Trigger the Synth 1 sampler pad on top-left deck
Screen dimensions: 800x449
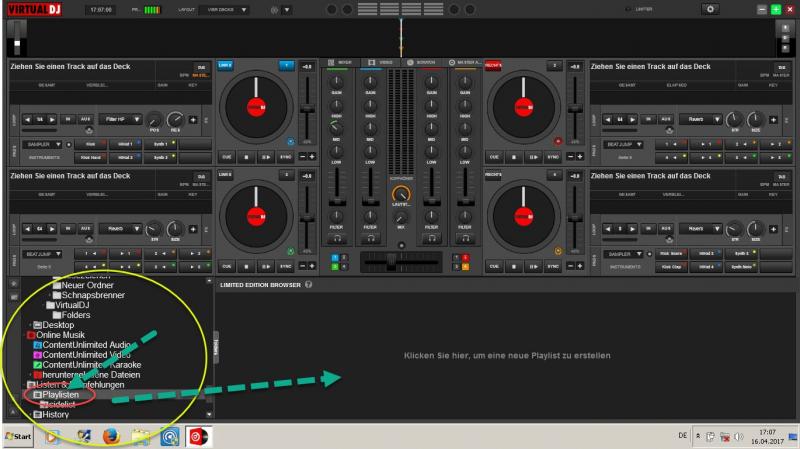point(161,144)
